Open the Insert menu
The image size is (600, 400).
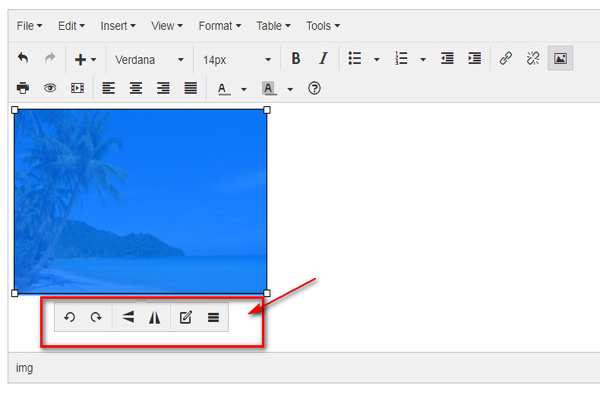118,26
